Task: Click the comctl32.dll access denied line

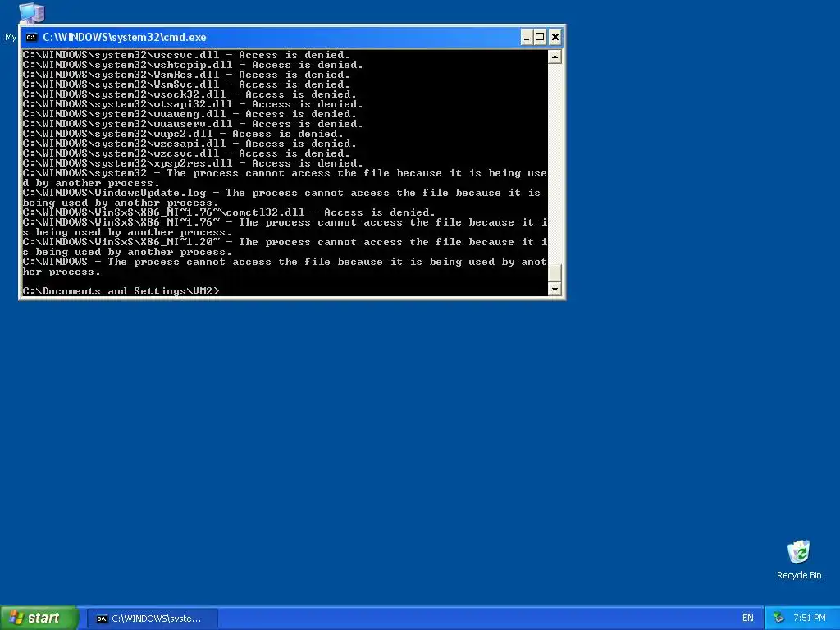Action: (x=229, y=212)
